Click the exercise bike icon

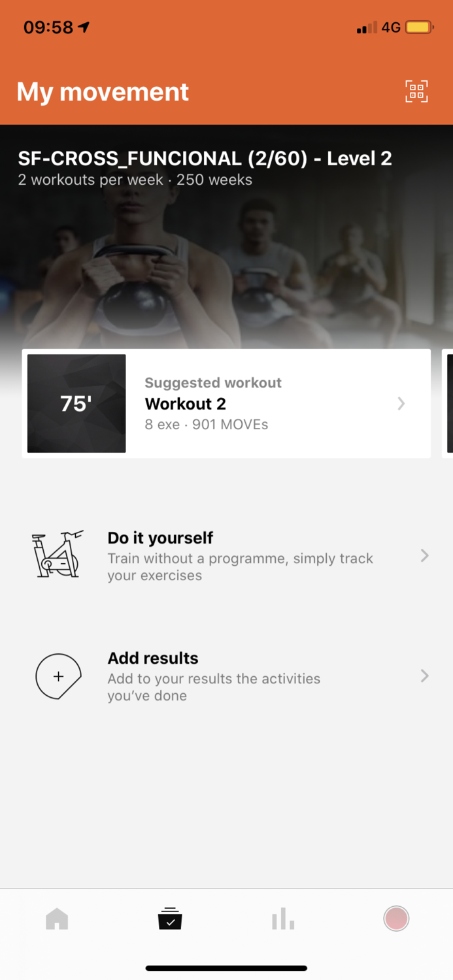coord(58,555)
